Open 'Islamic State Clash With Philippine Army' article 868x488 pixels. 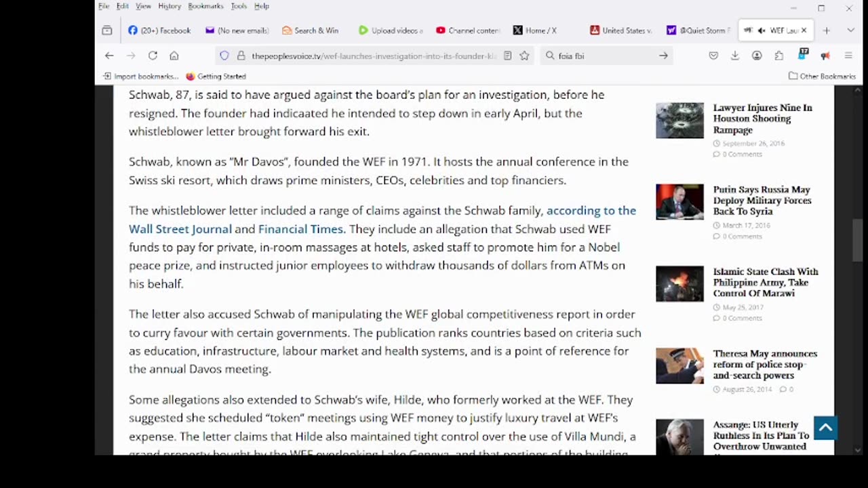766,283
